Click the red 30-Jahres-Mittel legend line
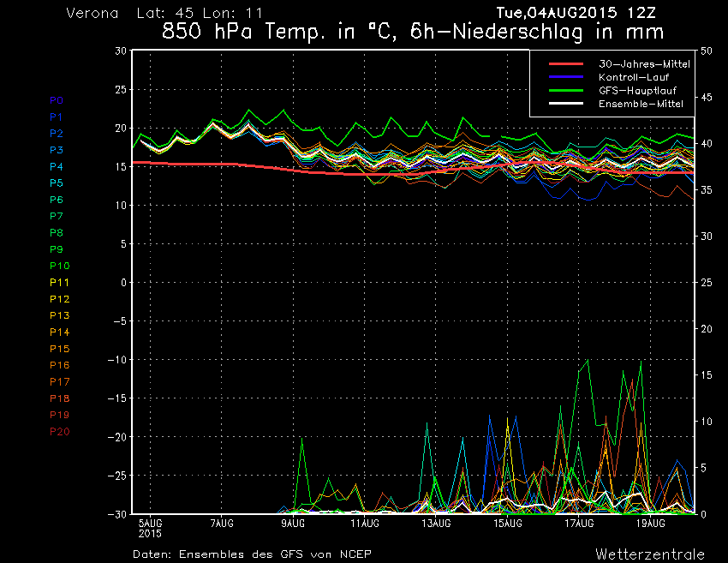 tap(566, 64)
